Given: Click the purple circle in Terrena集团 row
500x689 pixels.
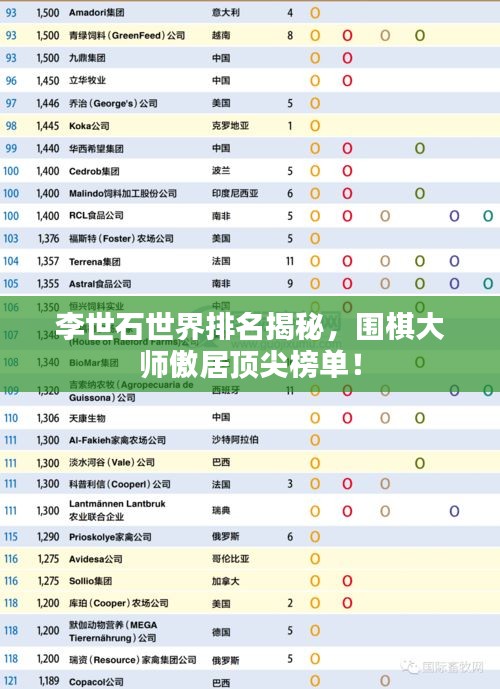Looking at the screenshot, I should click(454, 261).
